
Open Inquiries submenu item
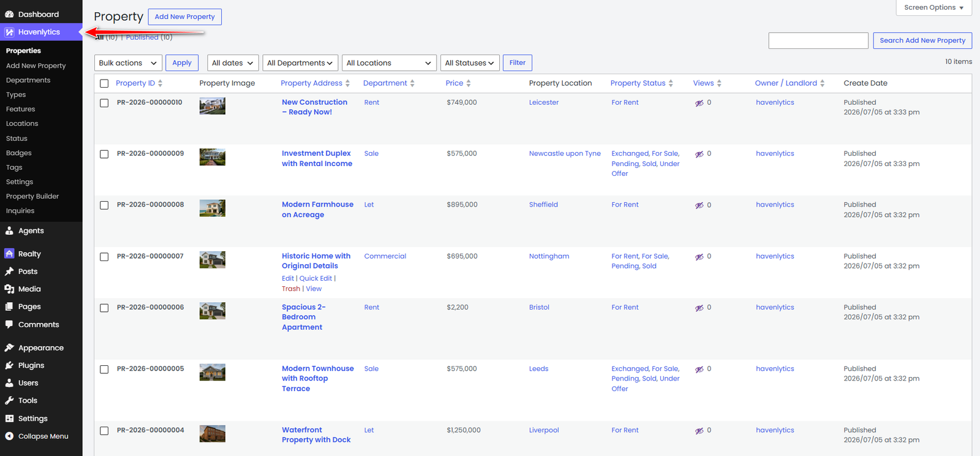tap(20, 211)
